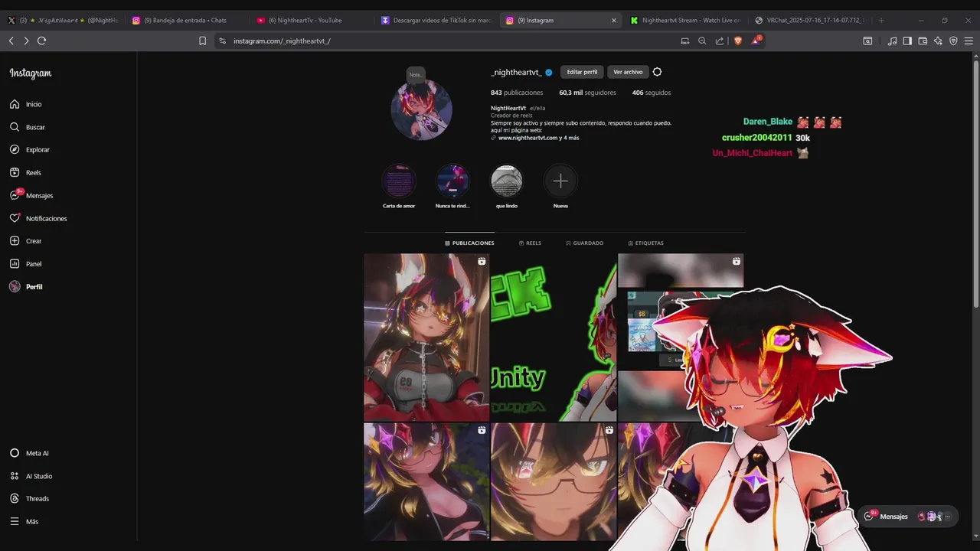The width and height of the screenshot is (980, 551).
Task: Switch to X NightHeart tab
Action: coord(62,21)
